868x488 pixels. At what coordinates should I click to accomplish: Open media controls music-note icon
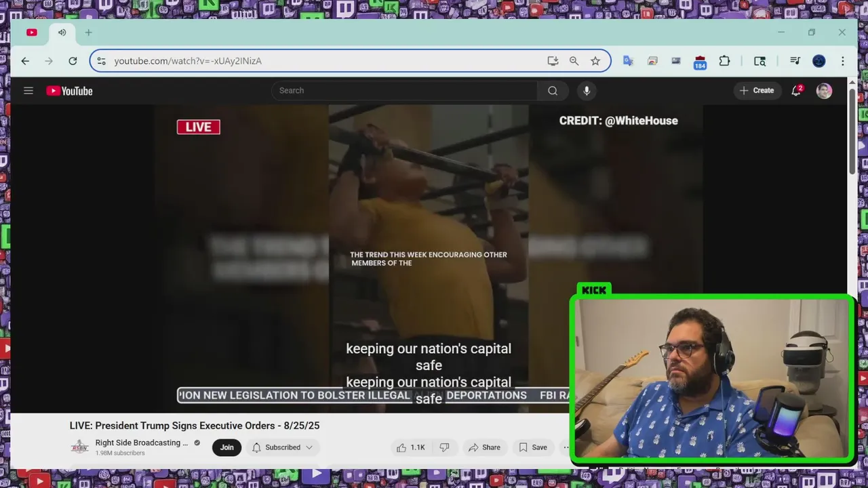click(795, 61)
